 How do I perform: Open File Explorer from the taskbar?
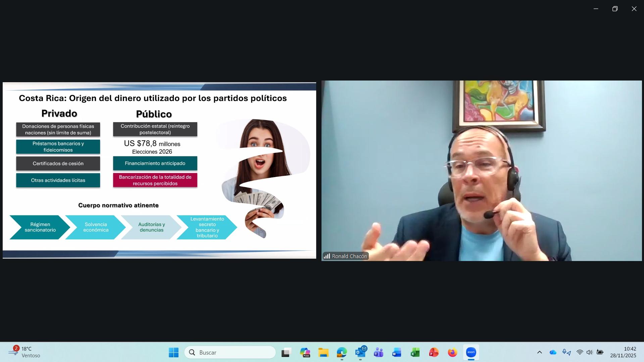[x=323, y=352]
